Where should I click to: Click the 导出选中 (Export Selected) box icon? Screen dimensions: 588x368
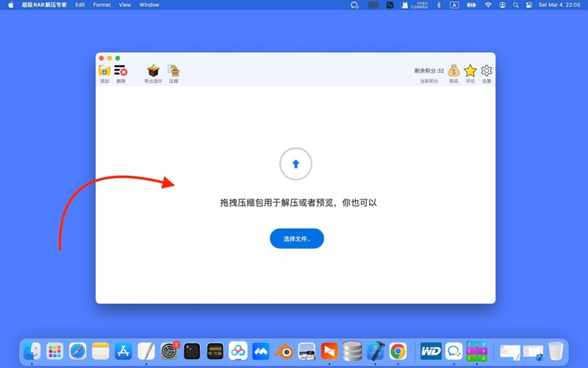pyautogui.click(x=153, y=71)
